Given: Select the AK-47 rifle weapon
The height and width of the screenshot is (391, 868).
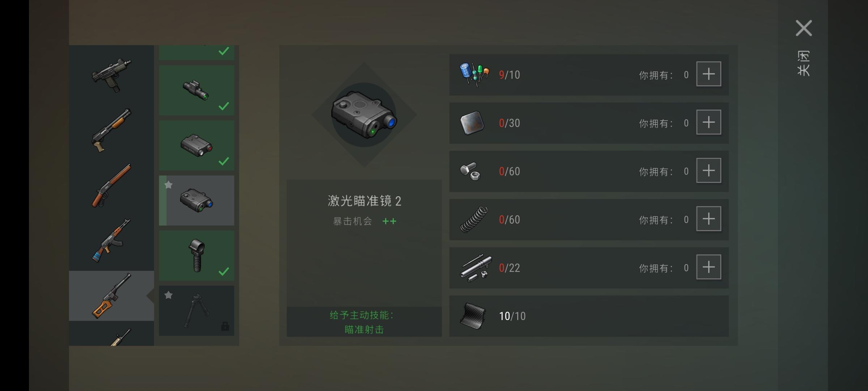Looking at the screenshot, I should tap(111, 241).
